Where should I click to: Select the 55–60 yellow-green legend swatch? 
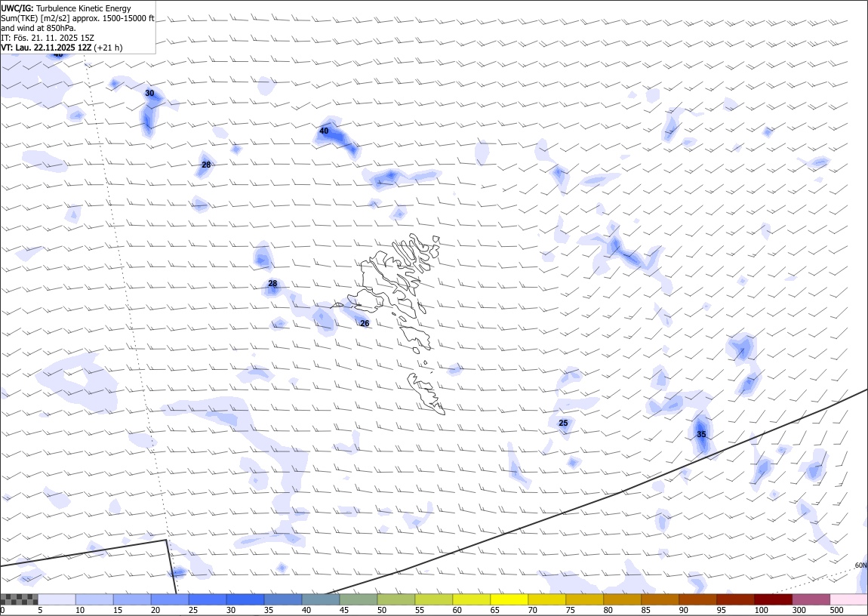pyautogui.click(x=433, y=599)
